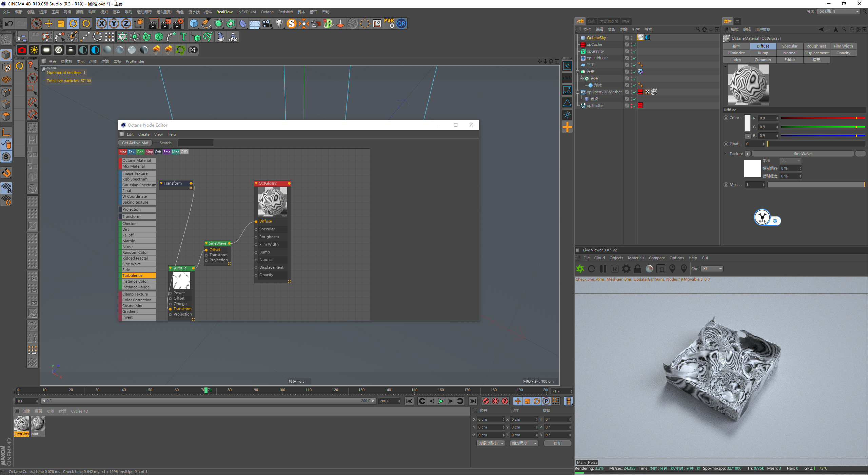Click Live Viewer settings gear icon

626,269
